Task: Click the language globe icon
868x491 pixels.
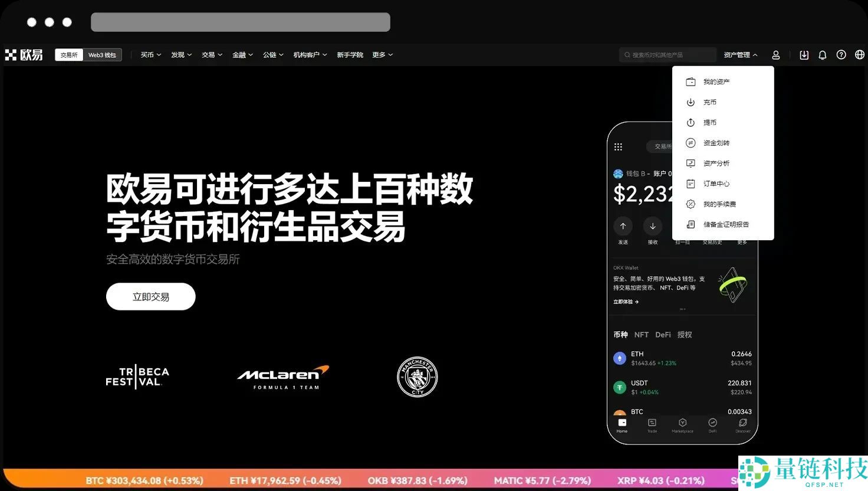Action: 859,54
